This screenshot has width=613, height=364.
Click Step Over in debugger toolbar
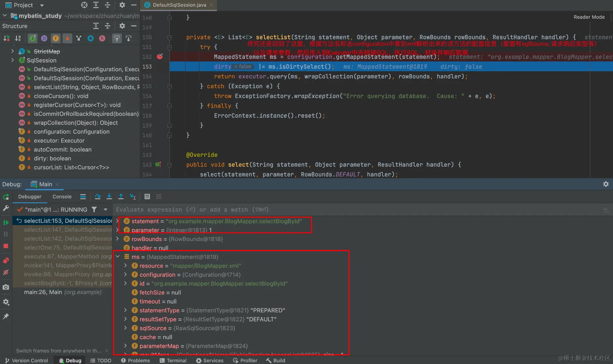point(97,196)
